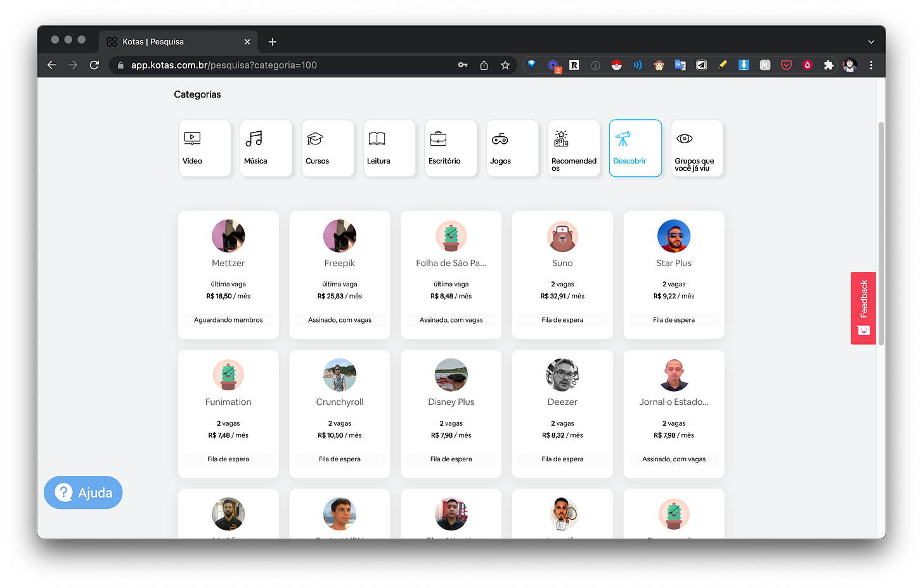Click the R$ 10,50 / mês price

[x=340, y=435]
